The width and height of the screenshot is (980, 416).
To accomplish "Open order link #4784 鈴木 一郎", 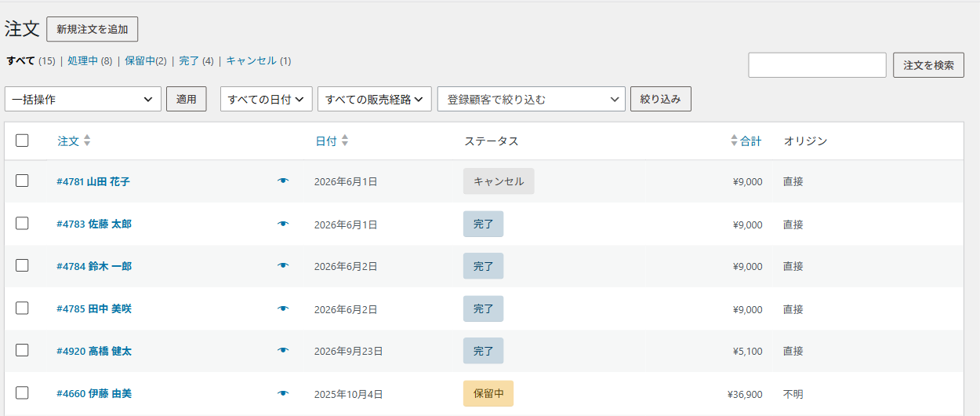I will (x=94, y=266).
